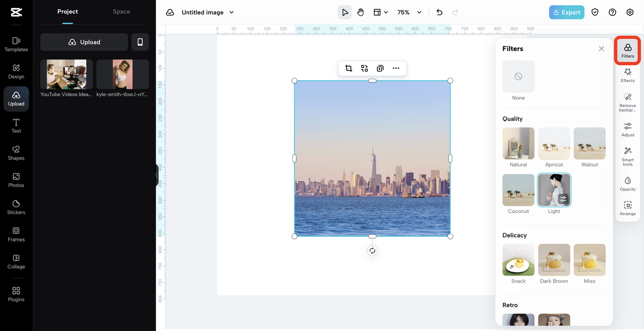Adjust the Light filter intensity settings
Viewport: 644px width, 331px height.
[563, 199]
